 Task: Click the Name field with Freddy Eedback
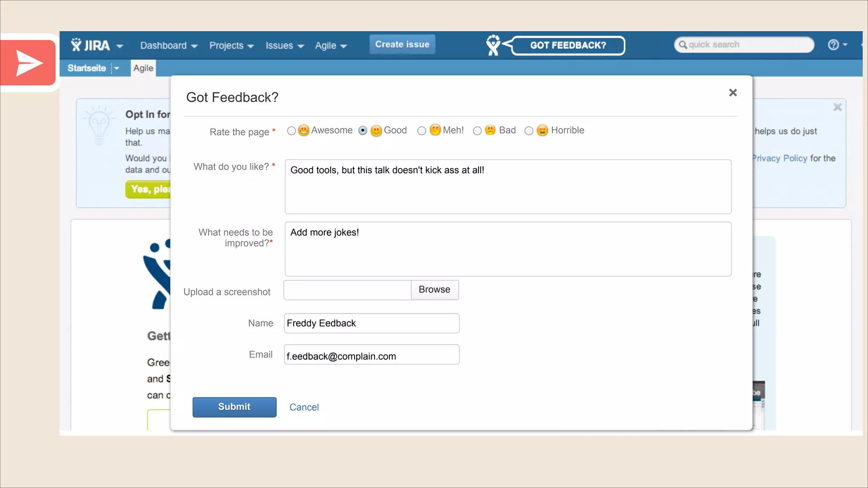[372, 323]
